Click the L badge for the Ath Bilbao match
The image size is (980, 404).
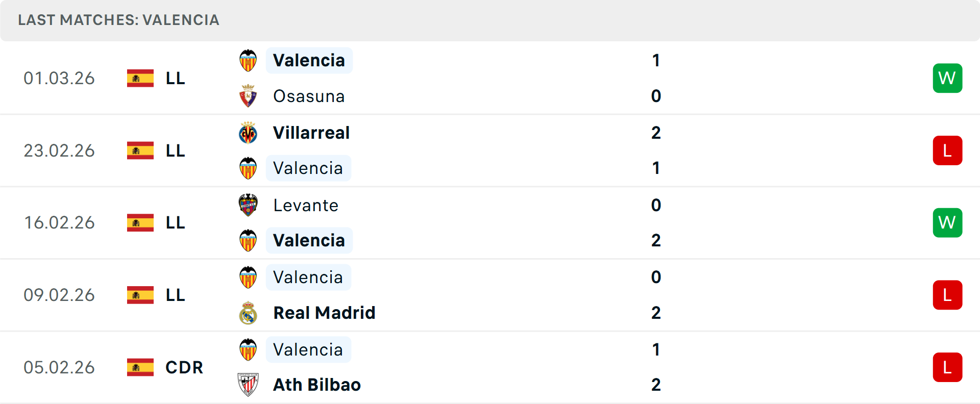[x=947, y=367]
